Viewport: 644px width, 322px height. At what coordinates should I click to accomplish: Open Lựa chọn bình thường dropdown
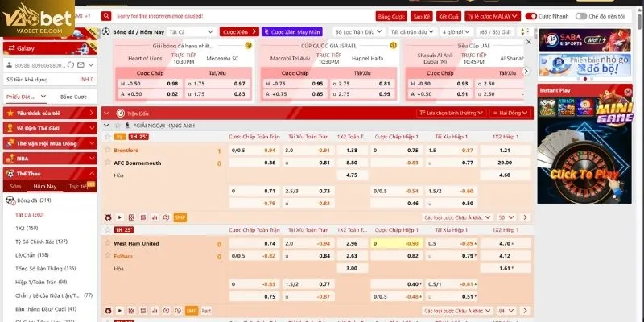click(x=452, y=113)
